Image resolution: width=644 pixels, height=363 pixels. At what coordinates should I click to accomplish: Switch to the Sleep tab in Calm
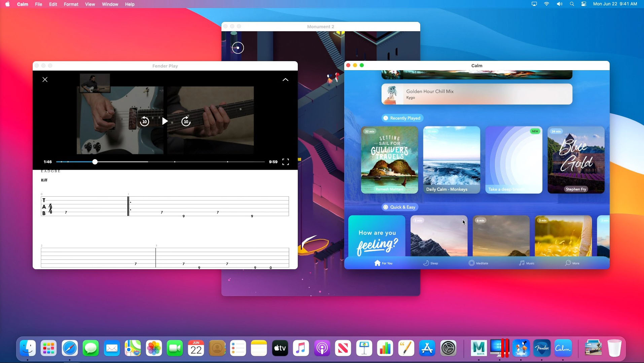(430, 263)
